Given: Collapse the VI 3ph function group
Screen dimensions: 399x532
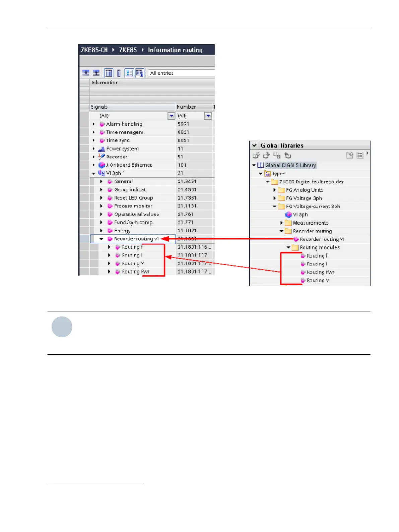Looking at the screenshot, I should pos(94,173).
